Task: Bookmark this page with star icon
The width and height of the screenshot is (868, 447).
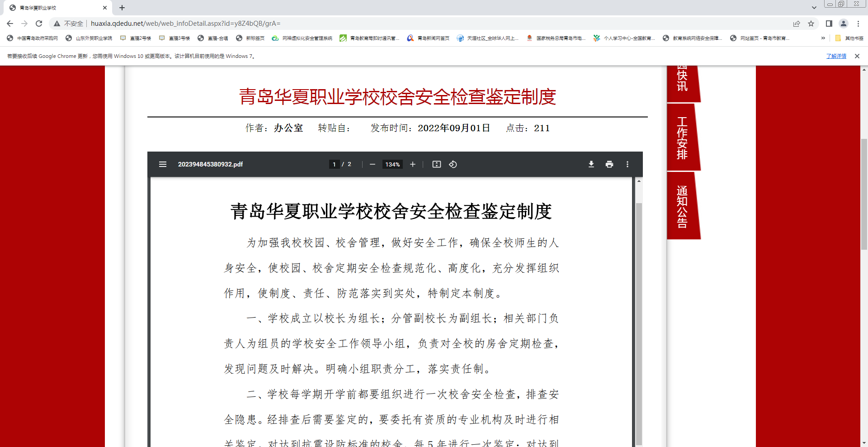Action: click(x=811, y=24)
